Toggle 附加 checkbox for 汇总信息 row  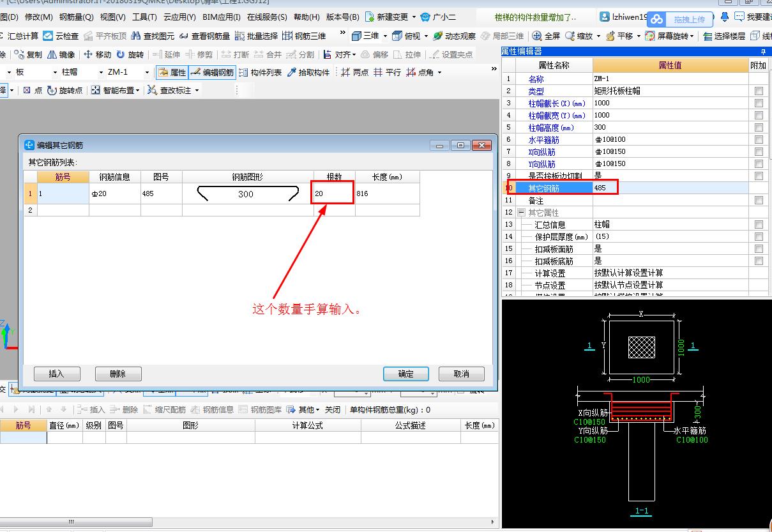click(x=759, y=225)
